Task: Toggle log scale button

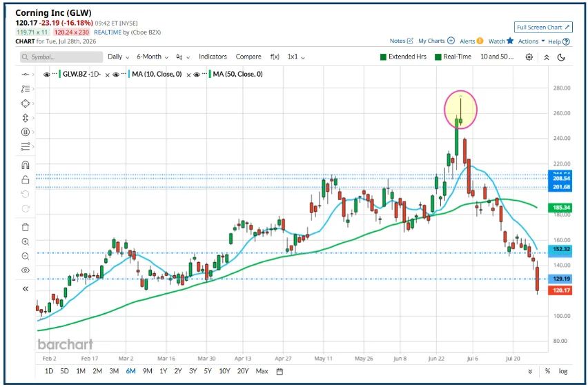Action: coord(563,371)
